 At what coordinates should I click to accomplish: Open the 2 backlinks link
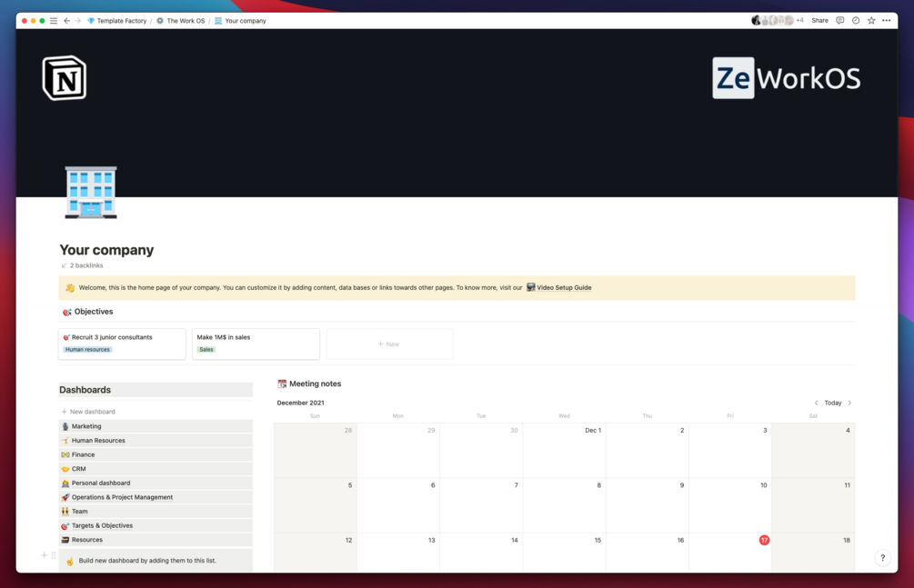(x=82, y=265)
